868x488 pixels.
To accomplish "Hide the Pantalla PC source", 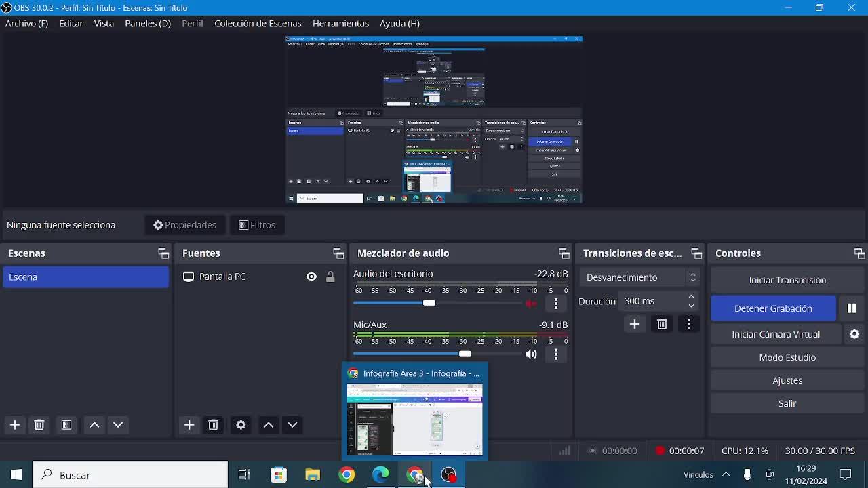I will coord(311,277).
